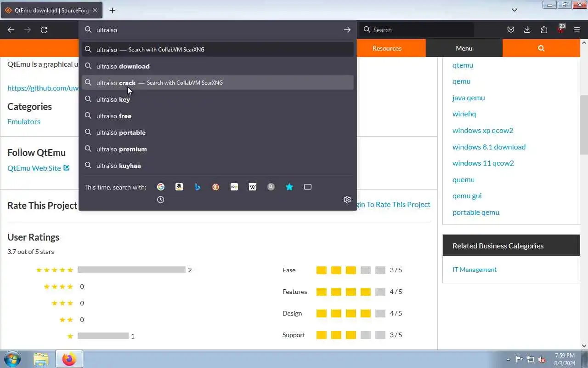Select the QtEmu download SourceForge tab

pyautogui.click(x=51, y=10)
